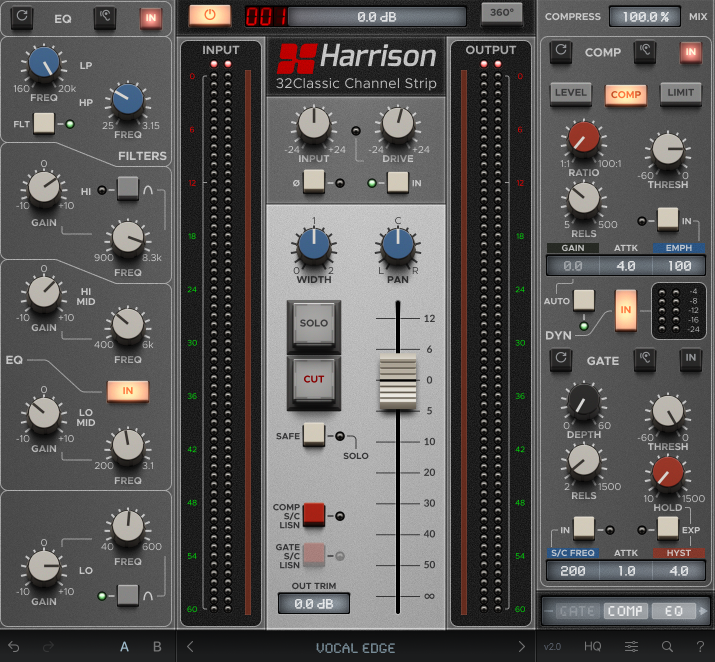This screenshot has height=662, width=715.
Task: Toggle the DRIVE IN switch
Action: (398, 182)
